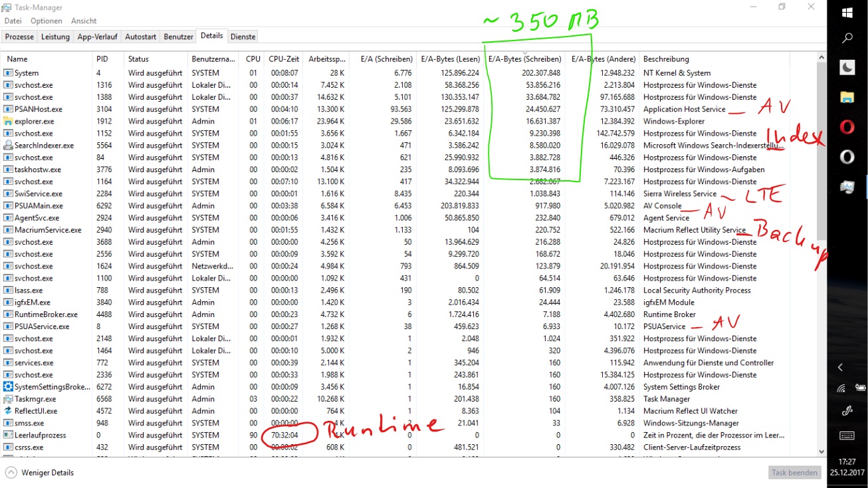Show hidden tray icons chevron
Image resolution: width=868 pixels, height=488 pixels.
[x=841, y=367]
